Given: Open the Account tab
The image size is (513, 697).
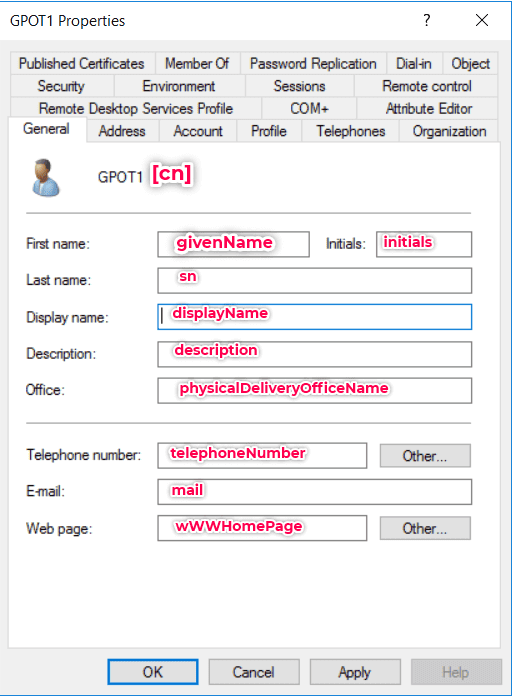Looking at the screenshot, I should (198, 131).
